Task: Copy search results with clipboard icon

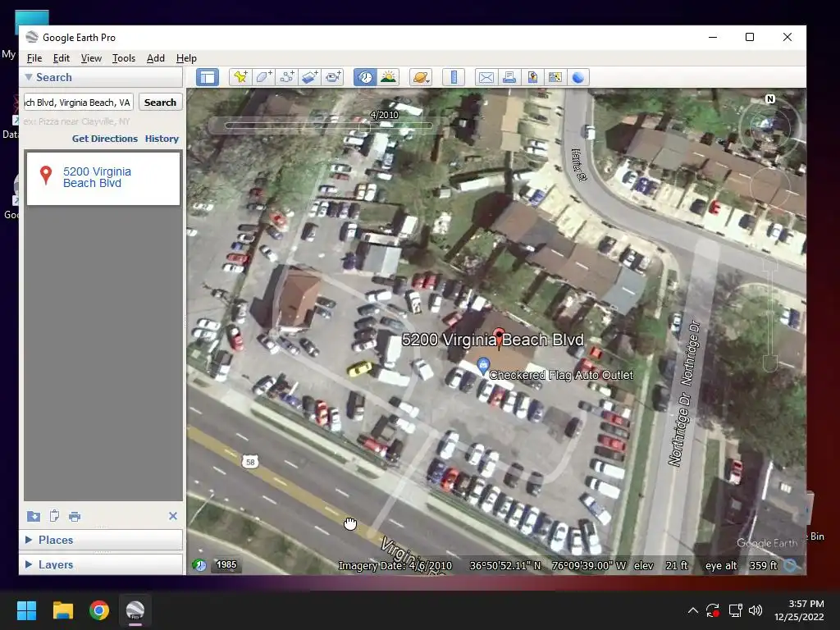Action: 54,516
